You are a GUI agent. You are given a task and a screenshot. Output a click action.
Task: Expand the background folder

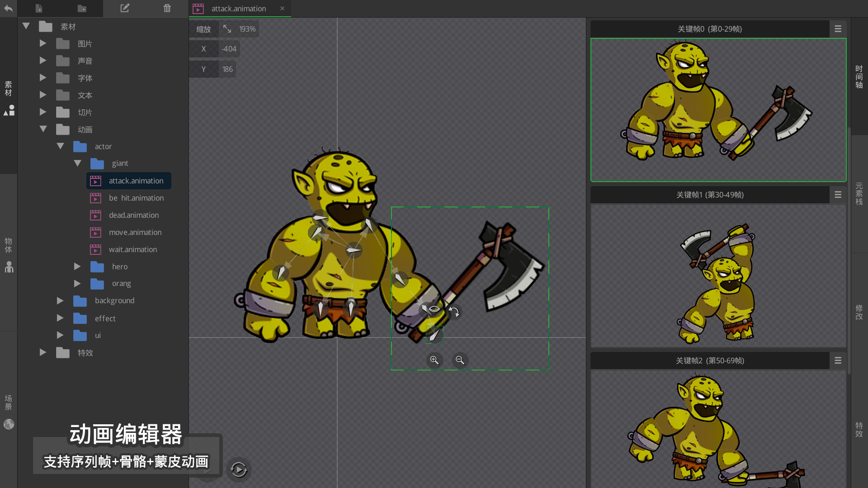pos(60,300)
